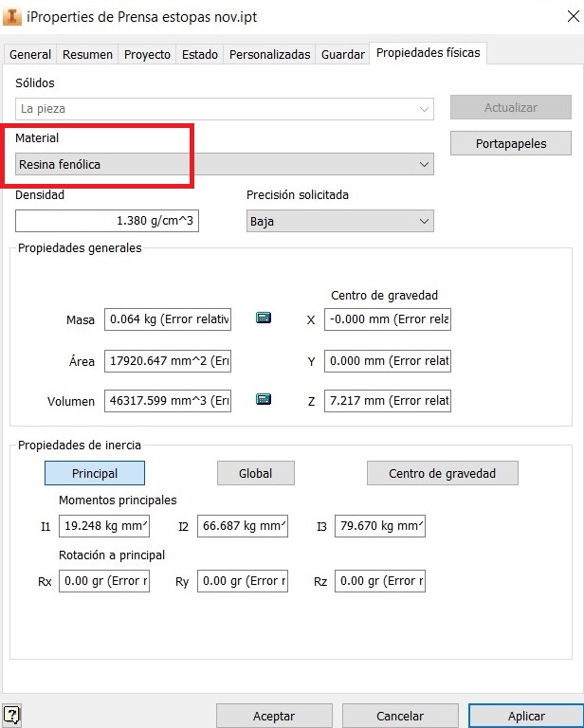
Task: Click the calculator icon next to Masa
Action: click(x=264, y=318)
